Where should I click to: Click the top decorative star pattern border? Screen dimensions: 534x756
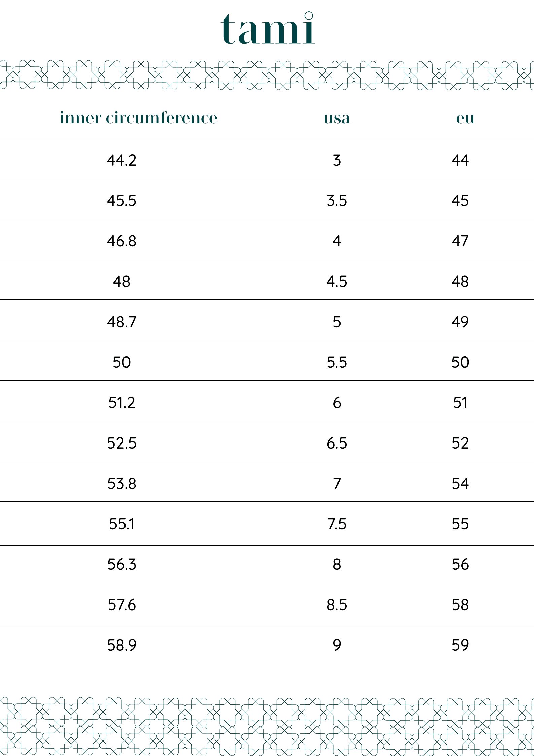coord(267,75)
